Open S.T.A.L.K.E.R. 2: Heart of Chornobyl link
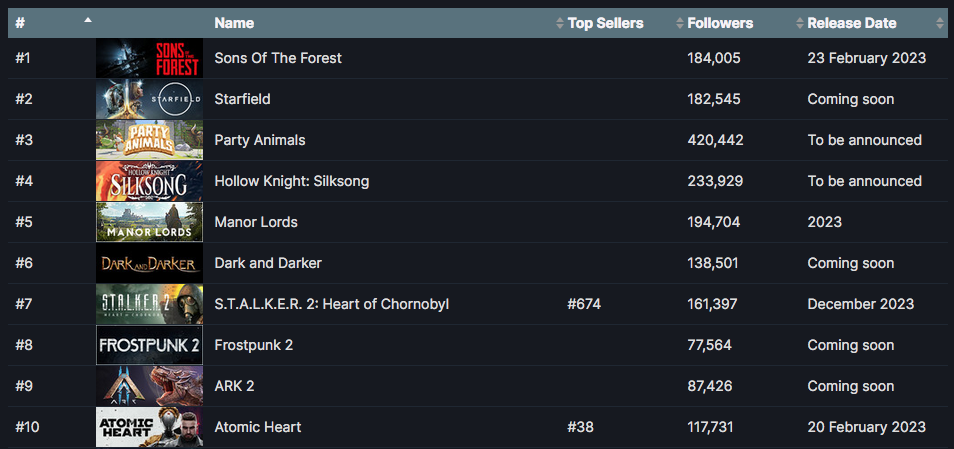 click(332, 304)
